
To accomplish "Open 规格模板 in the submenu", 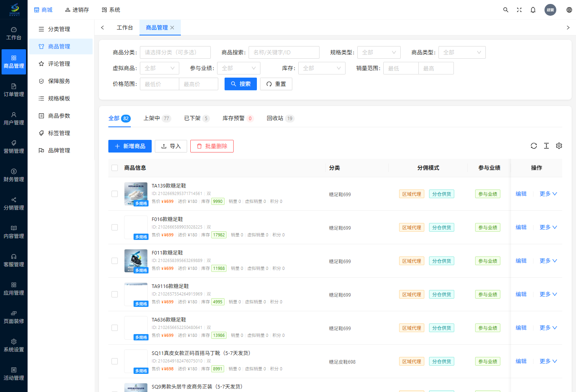I will [x=61, y=98].
